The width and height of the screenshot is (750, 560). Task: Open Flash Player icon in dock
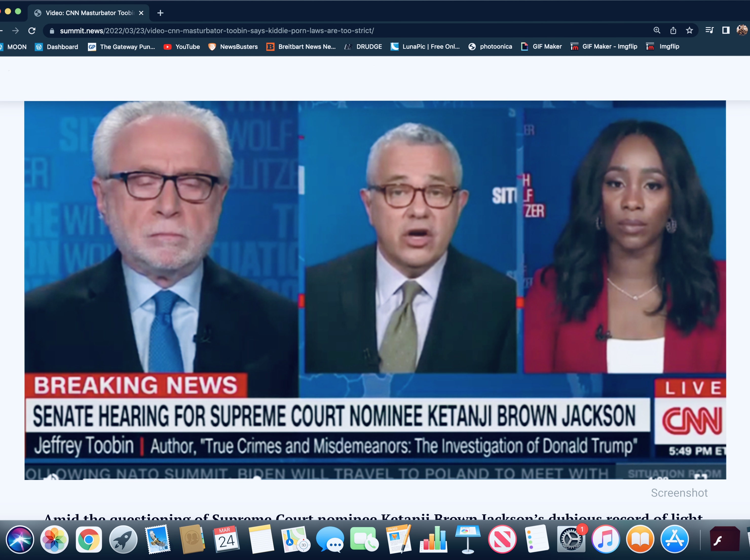click(725, 539)
